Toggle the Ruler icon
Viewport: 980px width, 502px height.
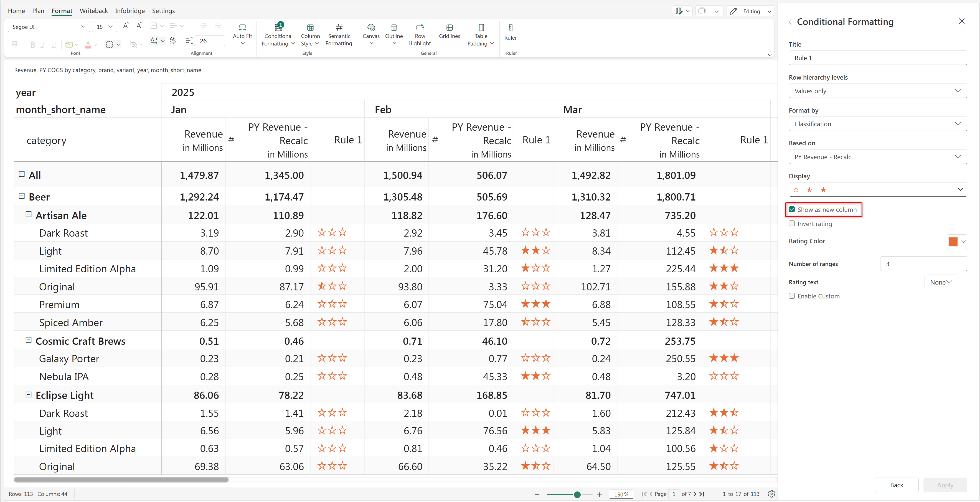pyautogui.click(x=510, y=28)
